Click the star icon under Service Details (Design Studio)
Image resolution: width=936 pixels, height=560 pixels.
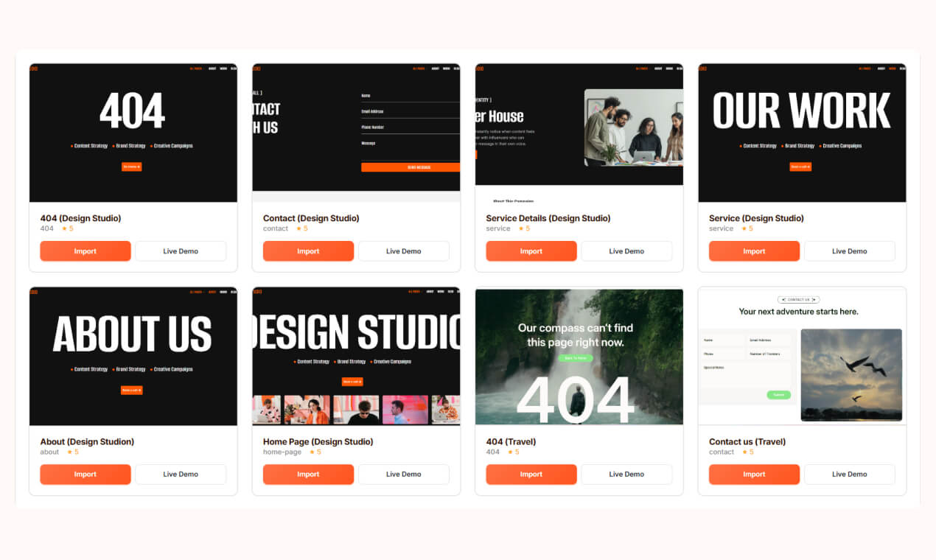[x=521, y=228]
